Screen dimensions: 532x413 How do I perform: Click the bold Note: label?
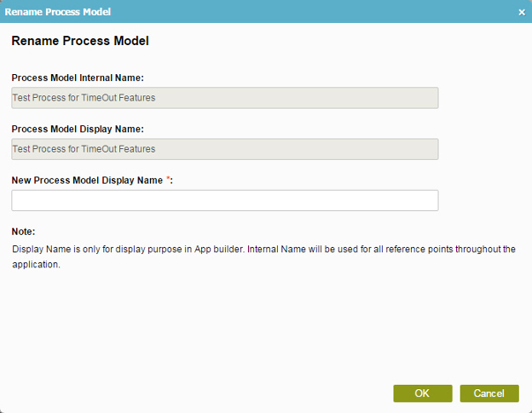(23, 232)
